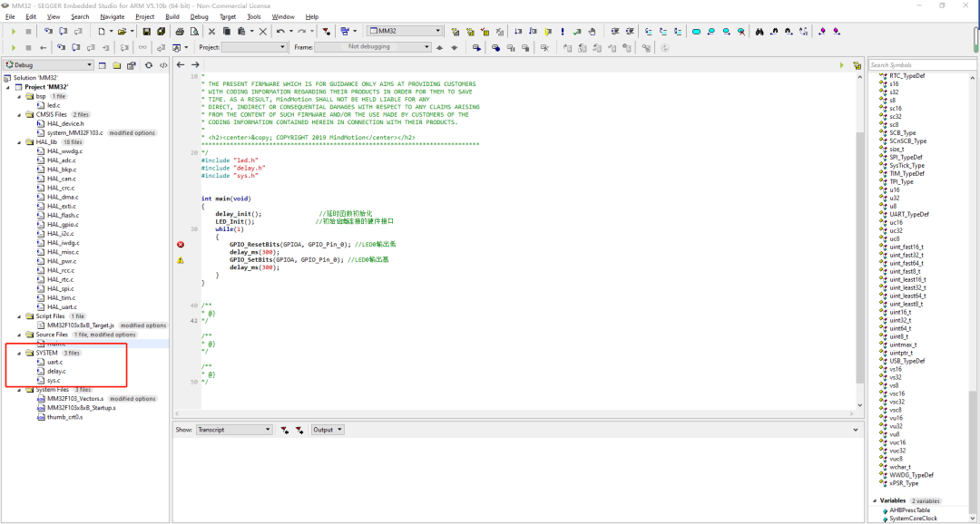
Task: Click the Print toolbar icon
Action: tap(180, 31)
